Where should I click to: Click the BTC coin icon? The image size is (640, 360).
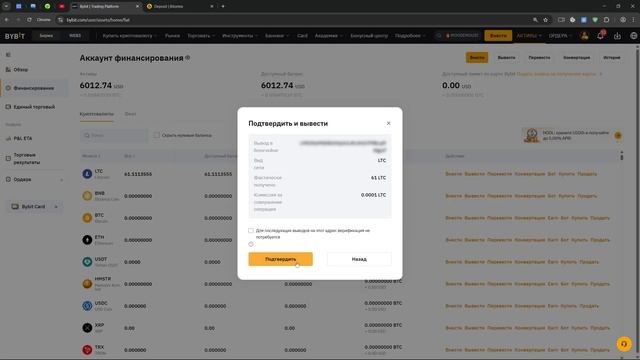[87, 218]
